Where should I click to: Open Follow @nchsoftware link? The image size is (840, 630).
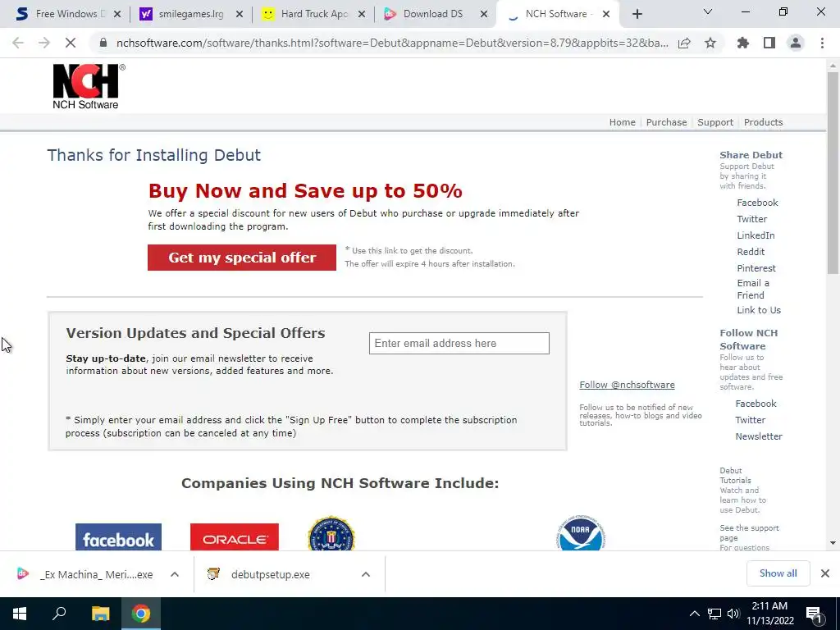coord(627,385)
